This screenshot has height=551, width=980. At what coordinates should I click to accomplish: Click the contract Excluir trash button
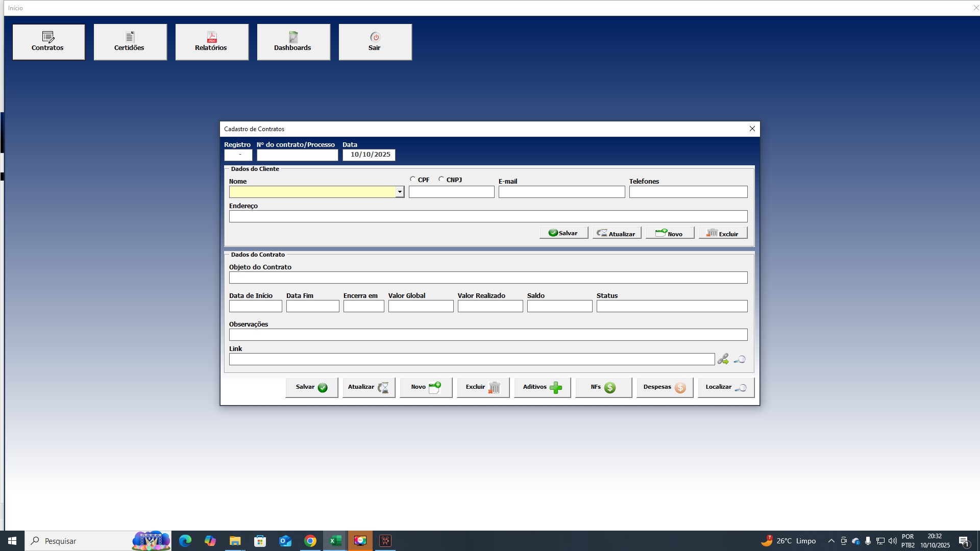coord(483,387)
